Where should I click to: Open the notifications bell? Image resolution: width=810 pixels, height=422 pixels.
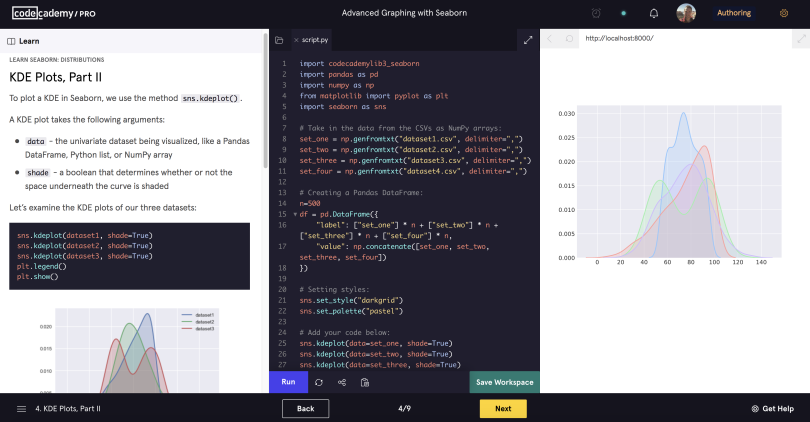click(653, 13)
